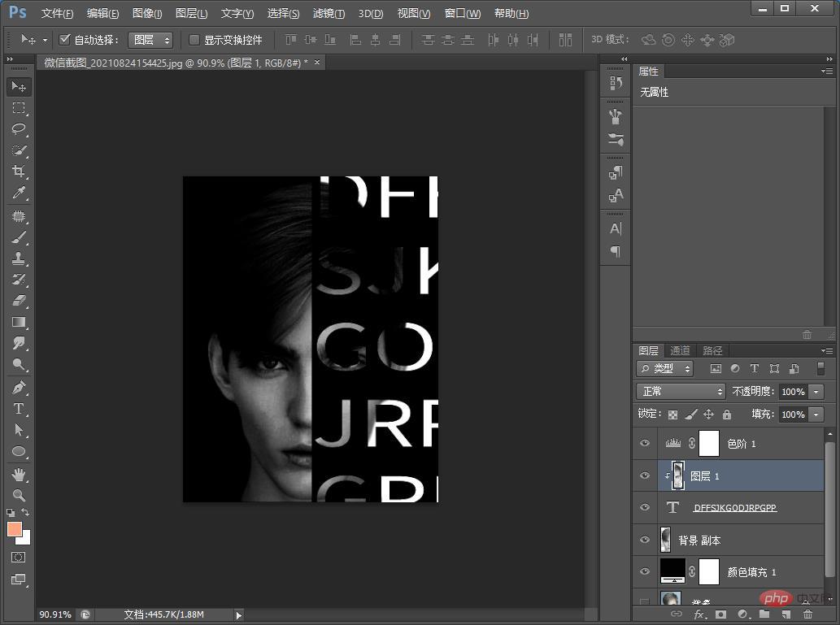Image resolution: width=840 pixels, height=625 pixels.
Task: Toggle the layer filter switch
Action: pos(820,368)
